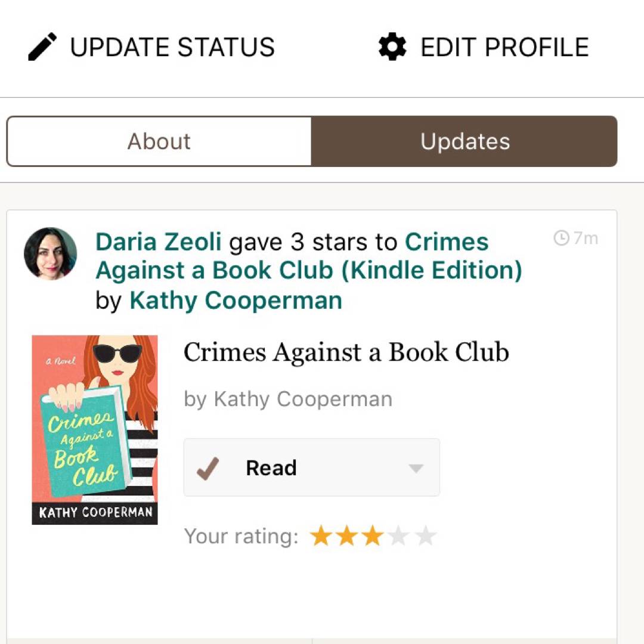Image resolution: width=644 pixels, height=644 pixels.
Task: Expand the Read shelf dropdown arrow
Action: point(416,468)
